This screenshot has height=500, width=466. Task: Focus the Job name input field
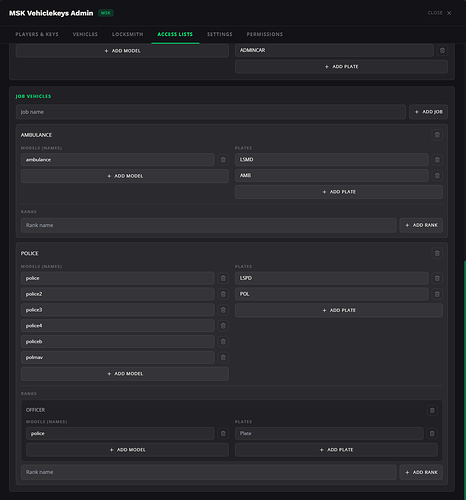point(211,112)
